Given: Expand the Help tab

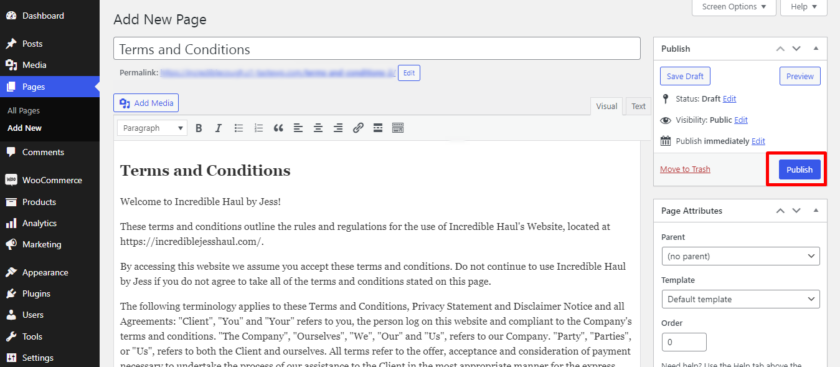Looking at the screenshot, I should click(x=804, y=7).
